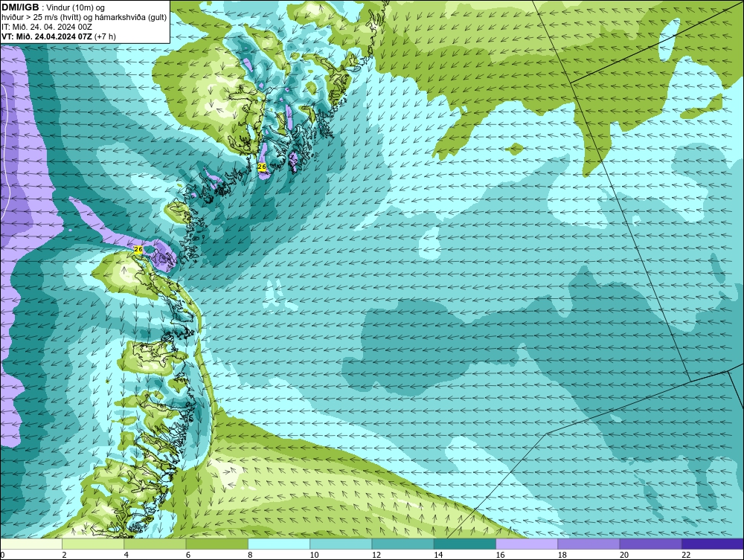Click the 4–6 m/s green swatch
Image resolution: width=744 pixels, height=560 pixels.
[155, 544]
